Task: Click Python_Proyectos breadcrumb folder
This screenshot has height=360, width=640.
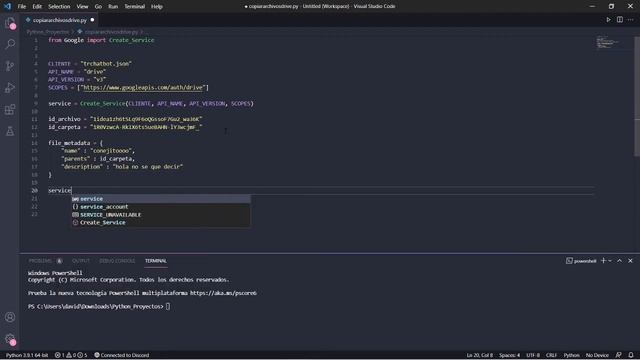Action: click(48, 31)
